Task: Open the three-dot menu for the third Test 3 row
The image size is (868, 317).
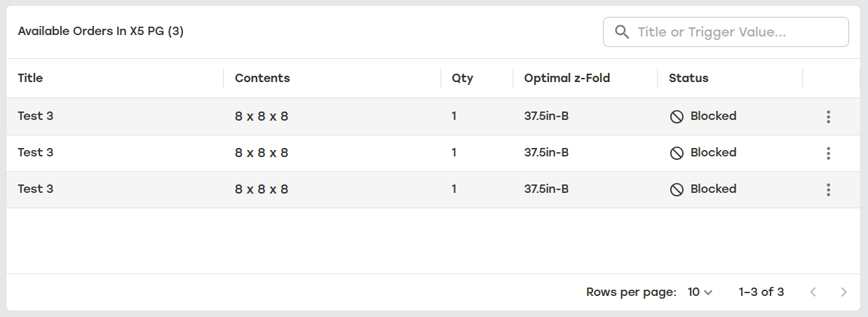Action: point(828,190)
